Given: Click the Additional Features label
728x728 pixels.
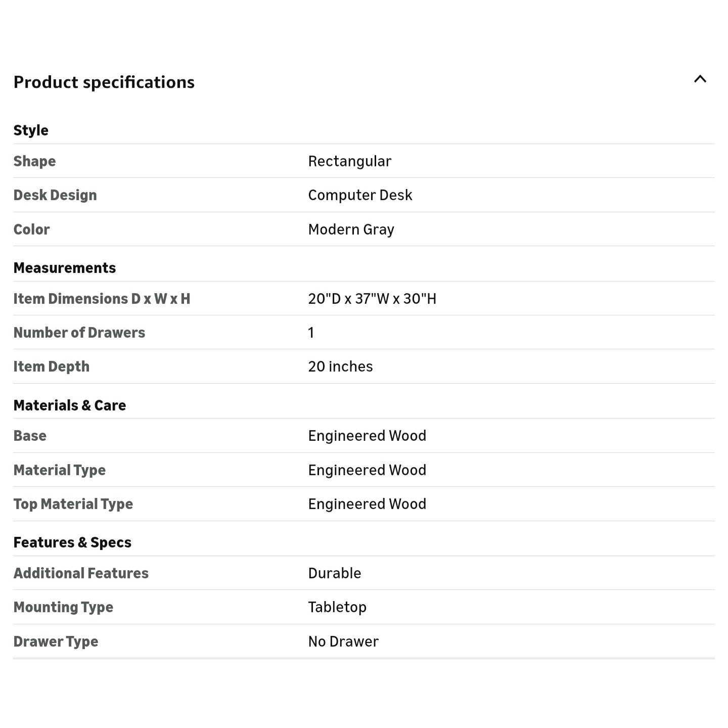Looking at the screenshot, I should [x=81, y=573].
